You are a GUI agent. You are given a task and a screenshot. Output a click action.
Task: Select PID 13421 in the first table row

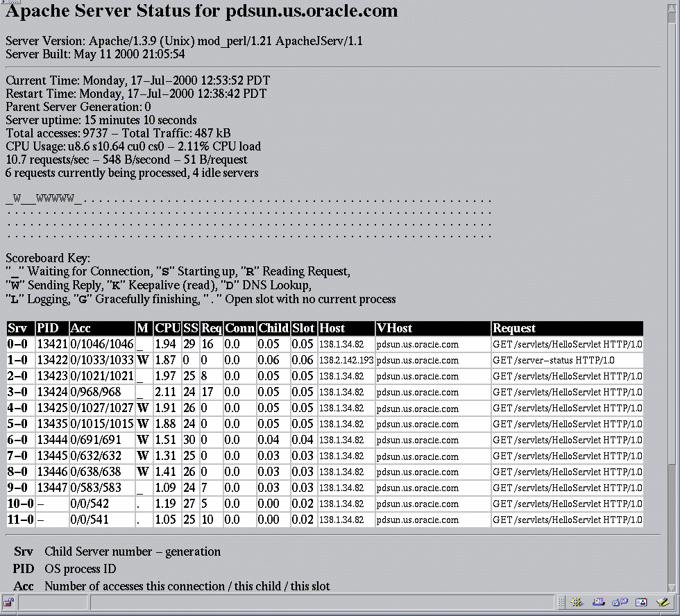53,344
